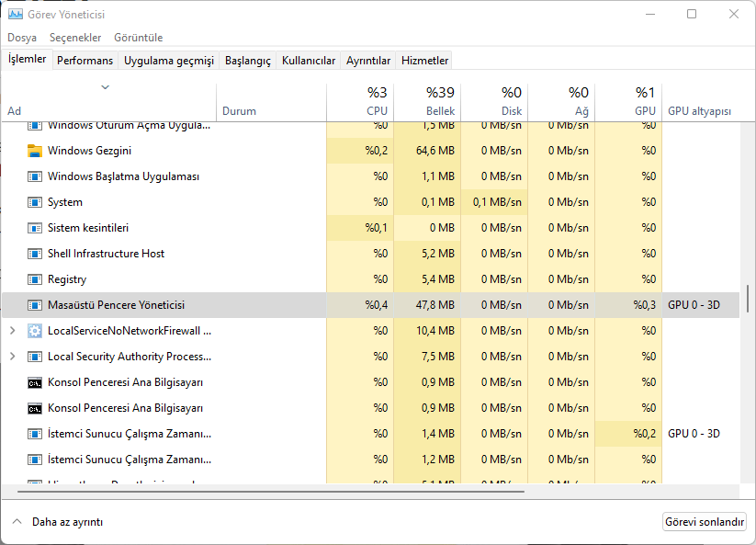Click the Registry process icon

(35, 279)
